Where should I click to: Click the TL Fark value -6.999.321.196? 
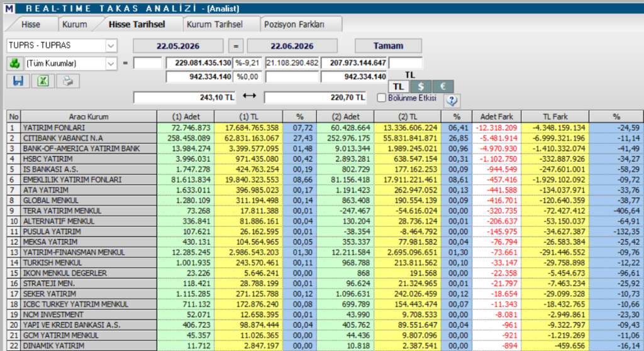557,138
